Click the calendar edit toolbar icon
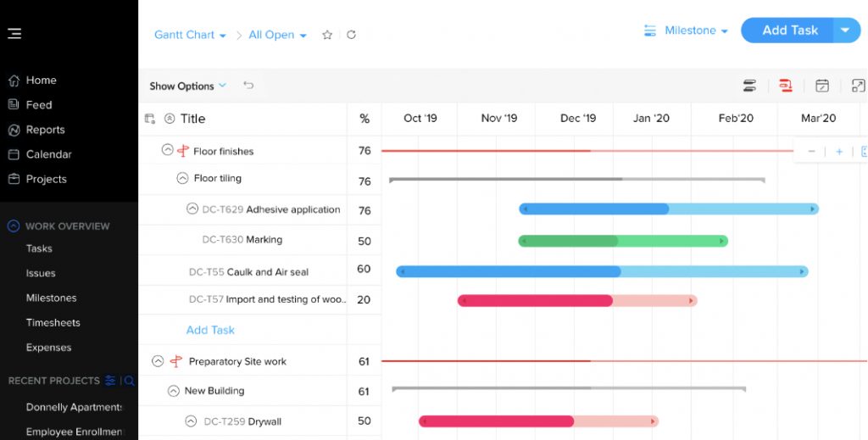 (x=821, y=86)
